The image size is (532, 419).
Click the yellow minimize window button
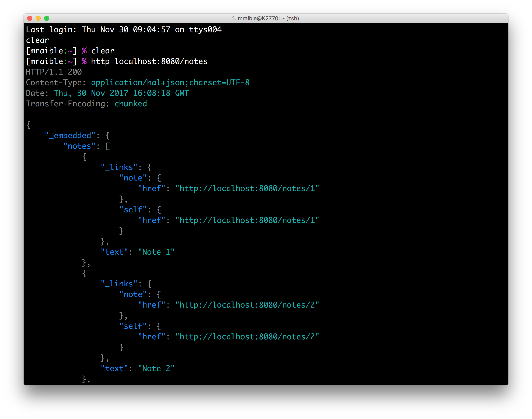click(38, 18)
